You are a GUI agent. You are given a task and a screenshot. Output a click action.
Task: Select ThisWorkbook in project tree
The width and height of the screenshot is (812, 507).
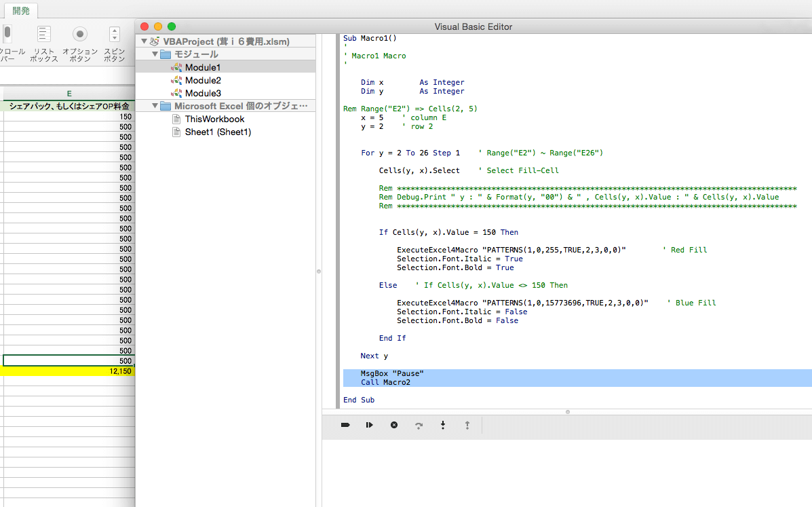coord(214,119)
